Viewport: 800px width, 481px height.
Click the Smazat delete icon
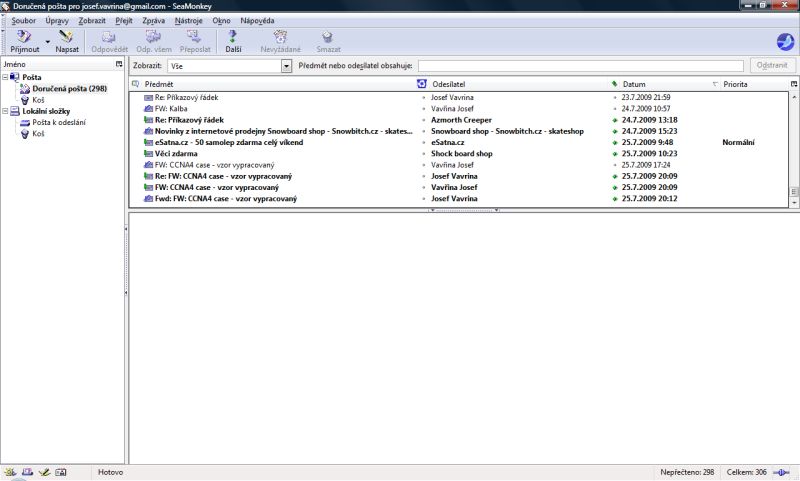pyautogui.click(x=328, y=37)
